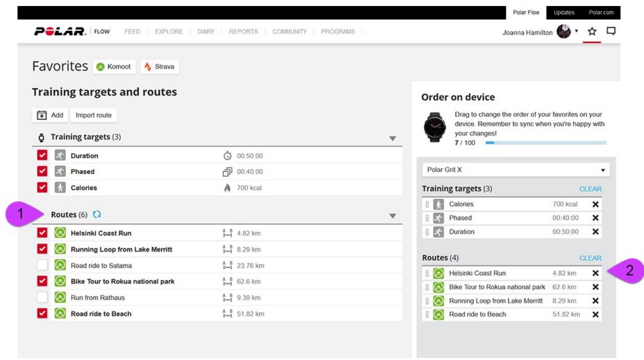Open the Bike Tour to Rokua national park route
644x360 pixels.
(123, 282)
